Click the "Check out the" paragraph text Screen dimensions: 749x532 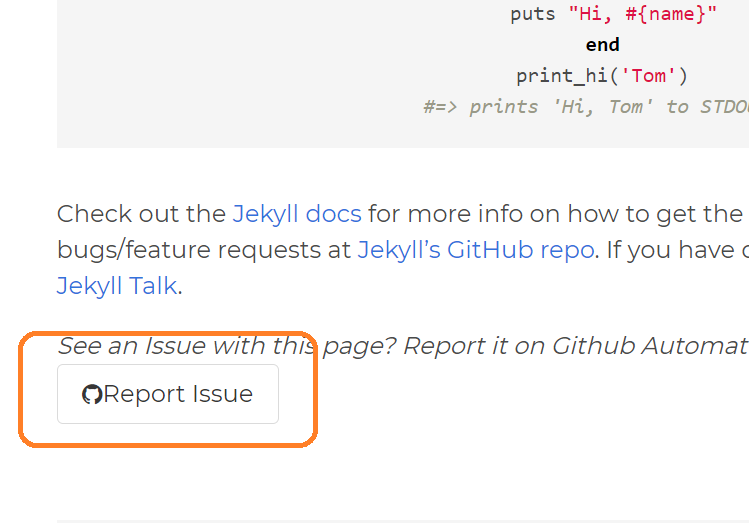[141, 213]
